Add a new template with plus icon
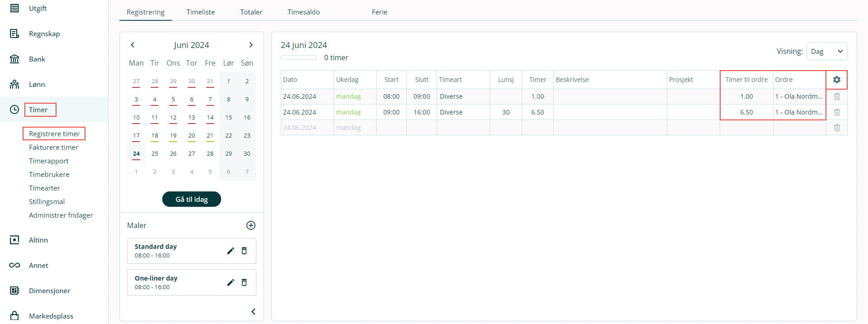868x324 pixels. click(251, 225)
